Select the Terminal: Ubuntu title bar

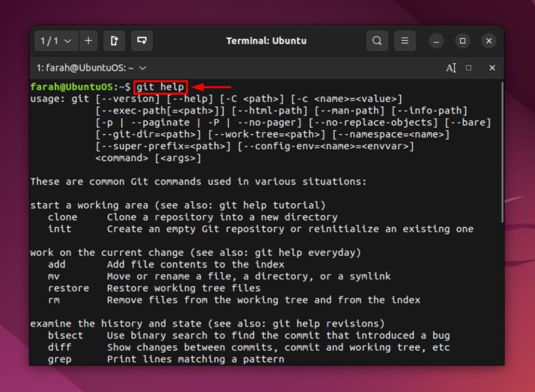click(x=267, y=41)
